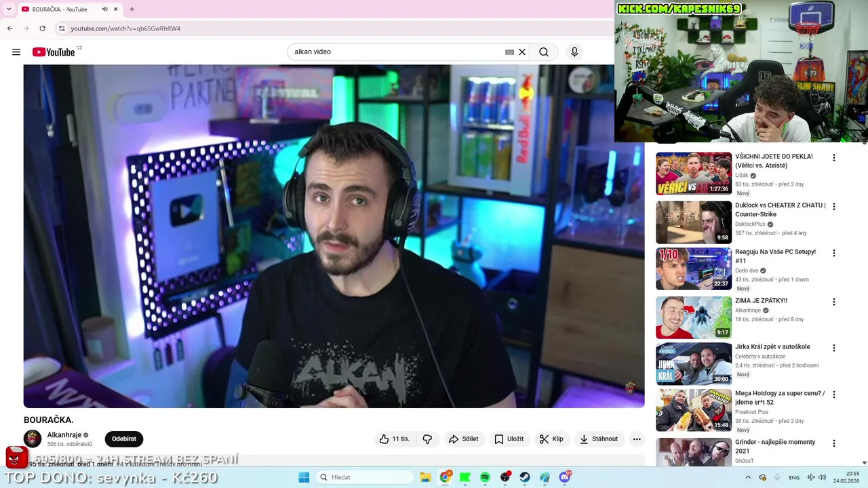Screen dimensions: 868x488
Task: Open Jirka Král zpět v autoškole title
Action: pyautogui.click(x=772, y=347)
